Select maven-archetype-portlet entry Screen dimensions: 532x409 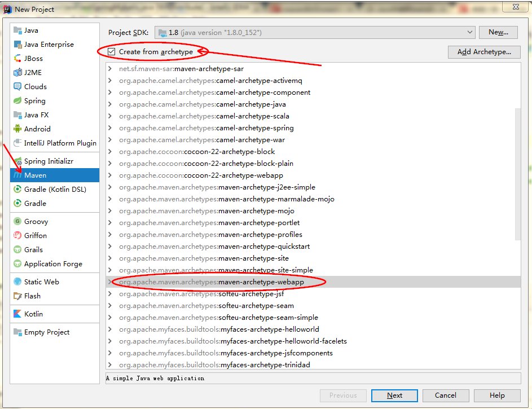point(313,222)
